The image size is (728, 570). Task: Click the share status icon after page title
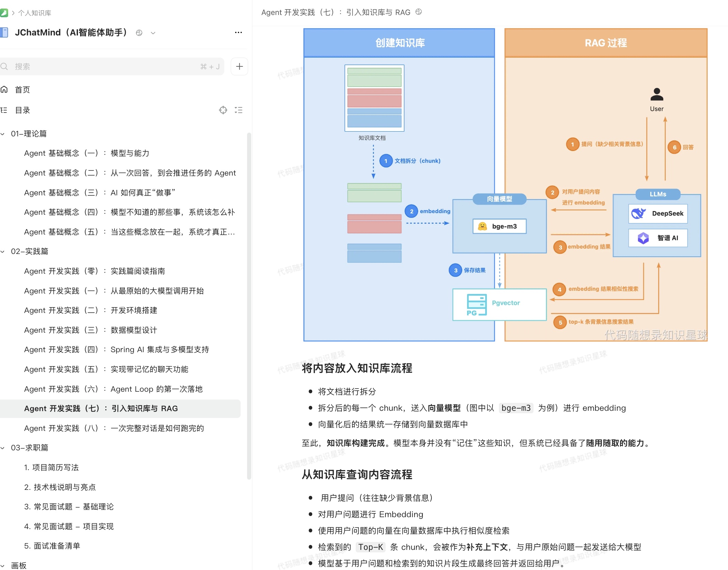pos(419,12)
